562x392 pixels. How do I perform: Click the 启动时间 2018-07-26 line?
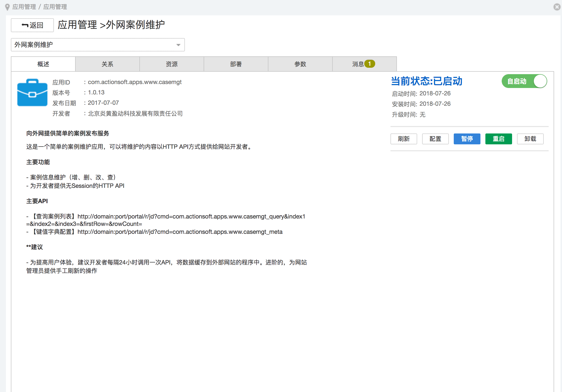421,94
